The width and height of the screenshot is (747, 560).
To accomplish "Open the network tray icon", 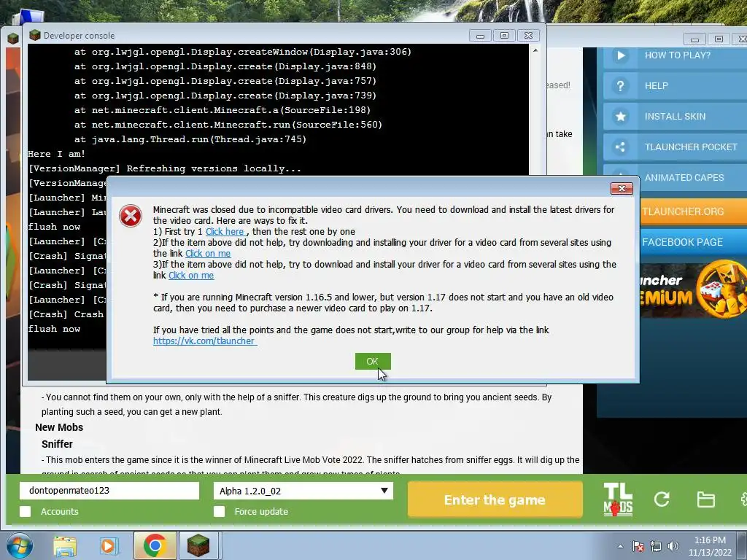I will 656,546.
